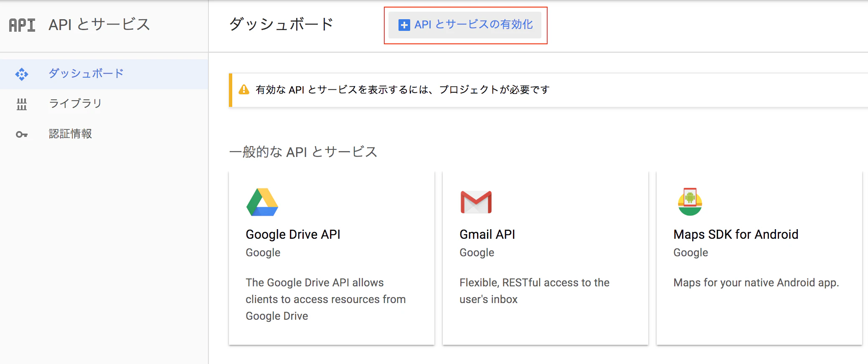Screen dimensions: 868x364
Task: Open the ライブラリ sidebar menu item
Action: click(104, 104)
